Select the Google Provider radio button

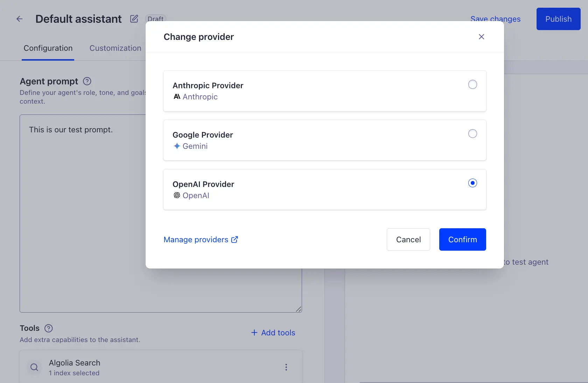click(472, 134)
